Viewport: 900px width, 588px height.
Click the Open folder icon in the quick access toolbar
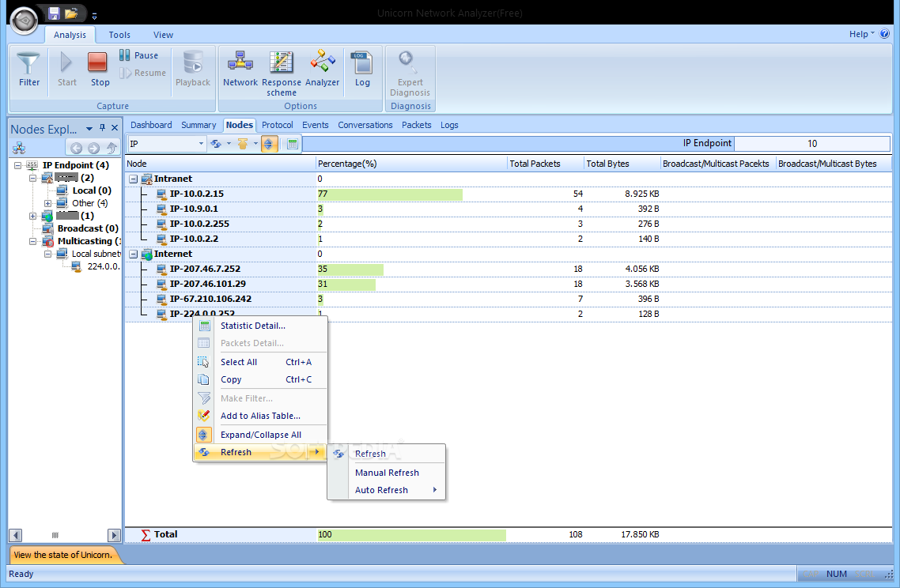(x=71, y=13)
